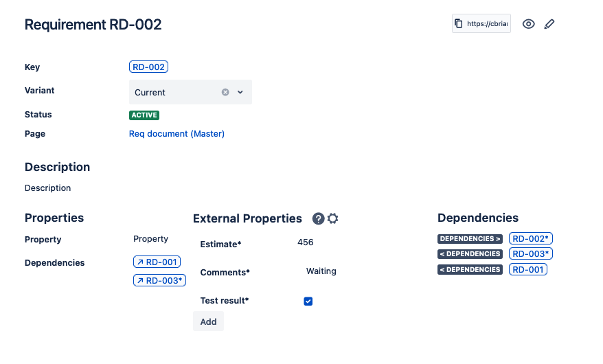Click the RD-002* badge under Dependencies
This screenshot has height=364, width=603.
pyautogui.click(x=531, y=238)
